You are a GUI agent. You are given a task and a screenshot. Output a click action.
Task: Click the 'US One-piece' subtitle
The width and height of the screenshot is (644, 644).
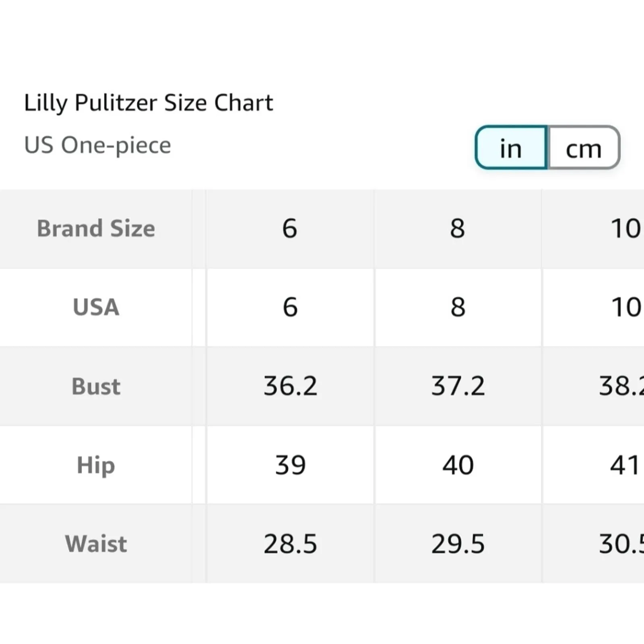coord(98,145)
